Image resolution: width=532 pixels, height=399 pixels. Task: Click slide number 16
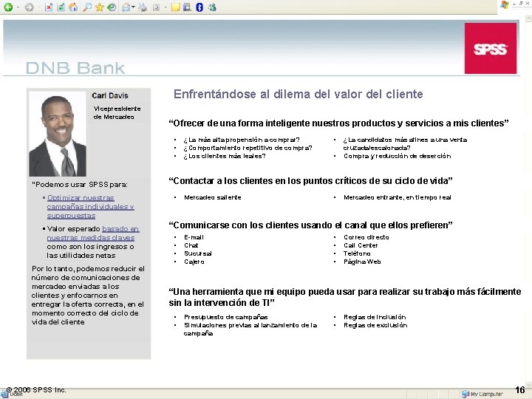click(519, 390)
